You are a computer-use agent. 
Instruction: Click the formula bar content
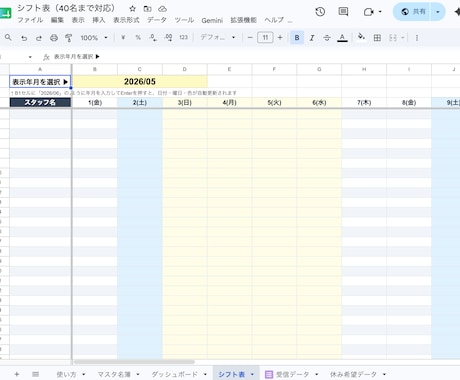point(77,57)
